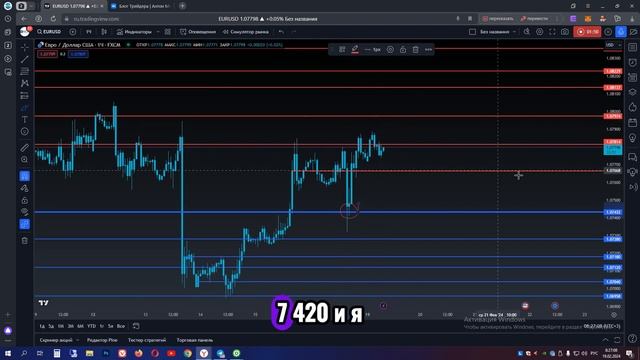Viewport: 640px width, 360px height.
Task: Take a chart snapshot with camera icon
Action: [565, 31]
